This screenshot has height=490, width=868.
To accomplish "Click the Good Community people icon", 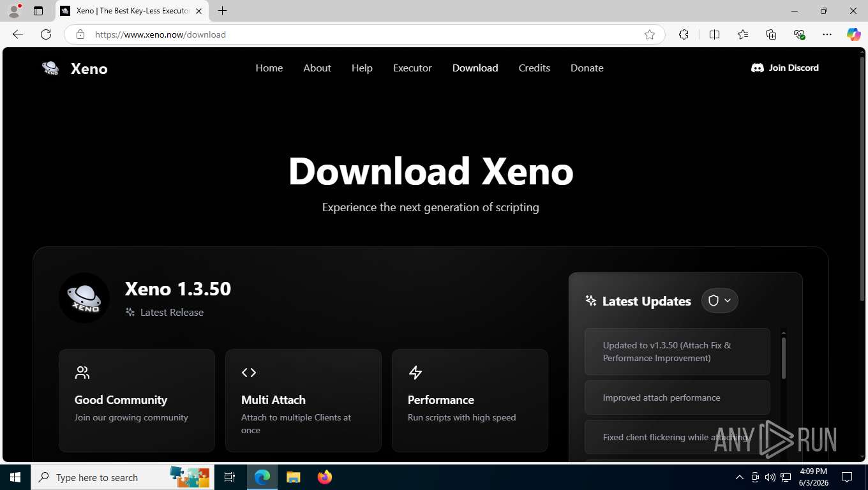I will click(x=82, y=373).
